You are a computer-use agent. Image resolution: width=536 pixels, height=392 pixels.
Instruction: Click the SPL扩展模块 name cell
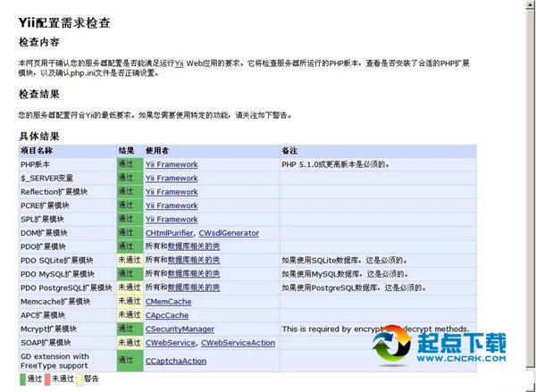[68, 219]
